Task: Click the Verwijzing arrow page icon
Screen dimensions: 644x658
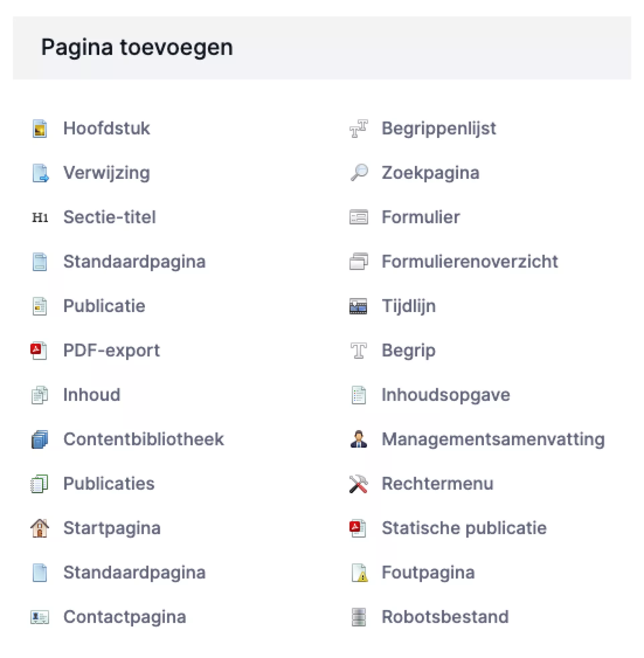Action: click(x=40, y=173)
